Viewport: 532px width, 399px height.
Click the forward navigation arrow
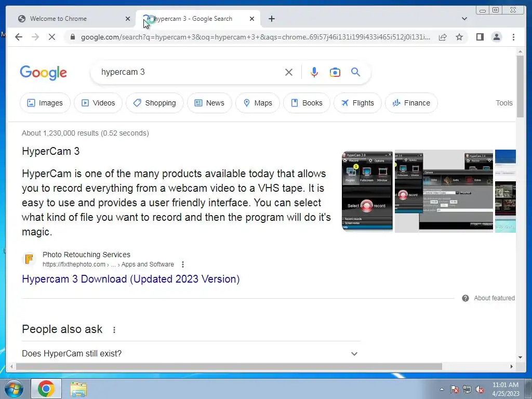pyautogui.click(x=35, y=37)
